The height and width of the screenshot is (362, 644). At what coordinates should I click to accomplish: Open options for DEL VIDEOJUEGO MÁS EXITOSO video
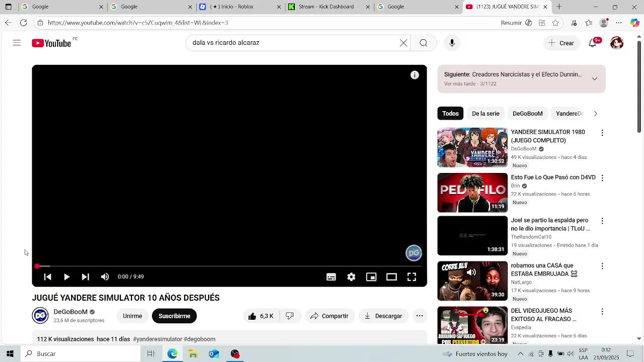tap(602, 311)
